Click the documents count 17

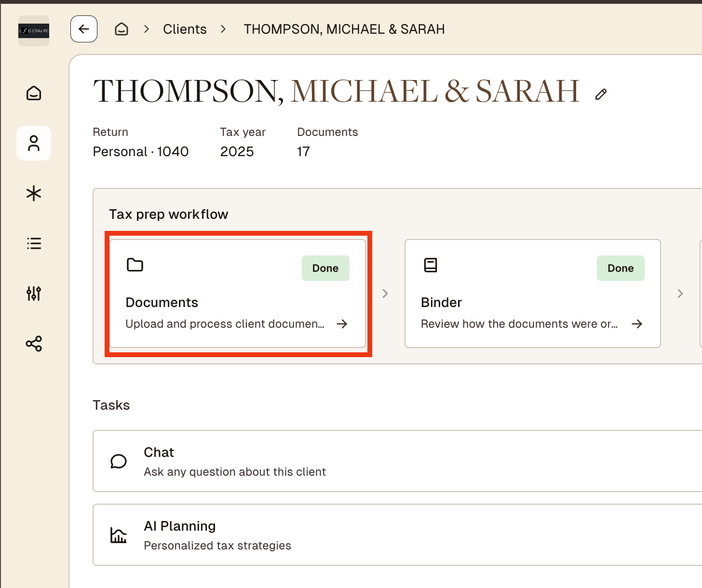click(303, 151)
